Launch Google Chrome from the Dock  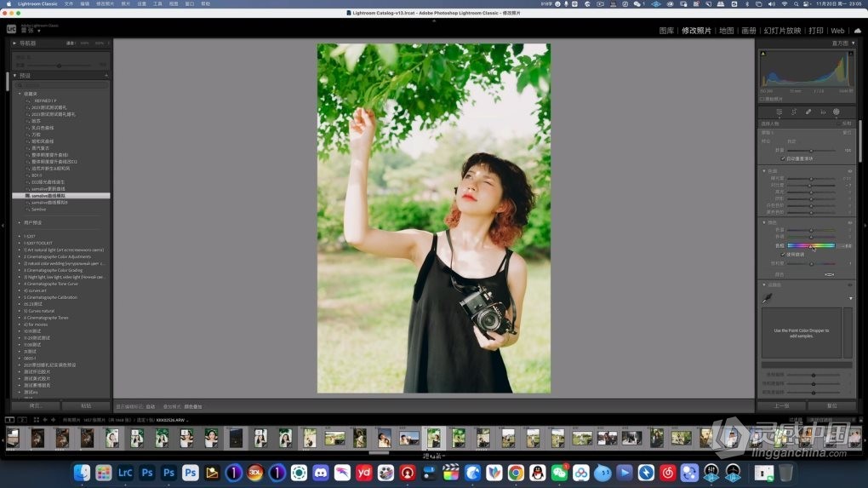click(516, 472)
